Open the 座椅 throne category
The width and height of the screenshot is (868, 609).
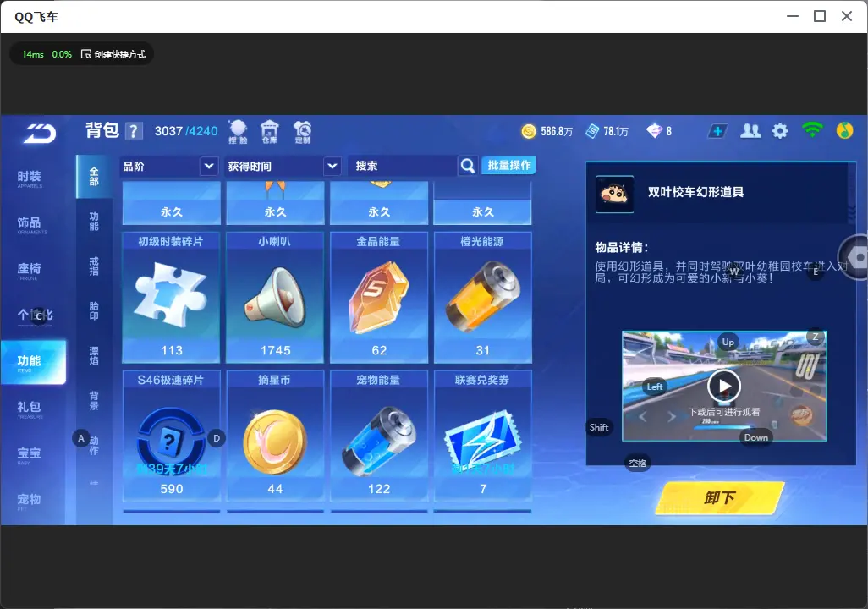(x=30, y=270)
